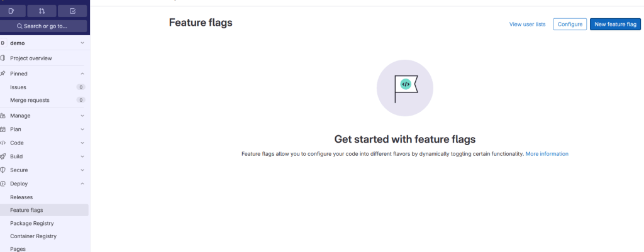Click the Build rocket icon in sidebar

click(3, 156)
